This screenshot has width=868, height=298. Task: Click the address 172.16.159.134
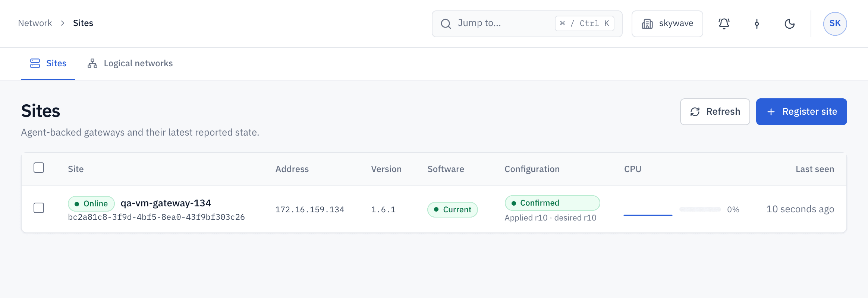(310, 210)
